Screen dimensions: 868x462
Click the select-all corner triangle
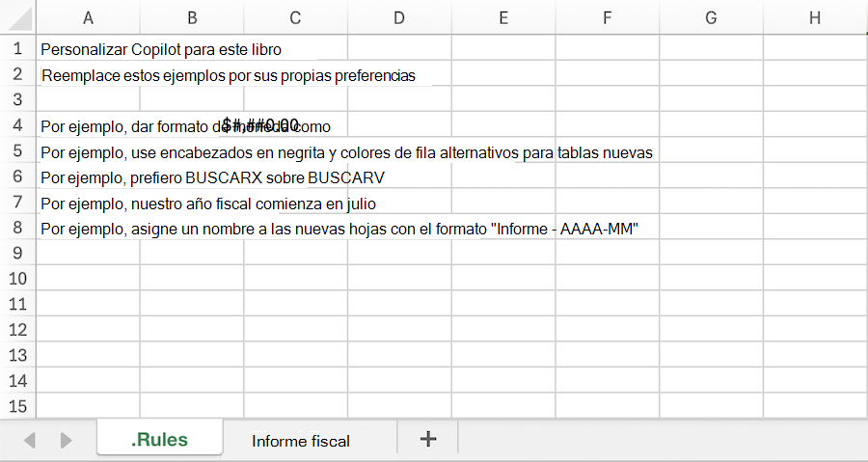[20, 17]
